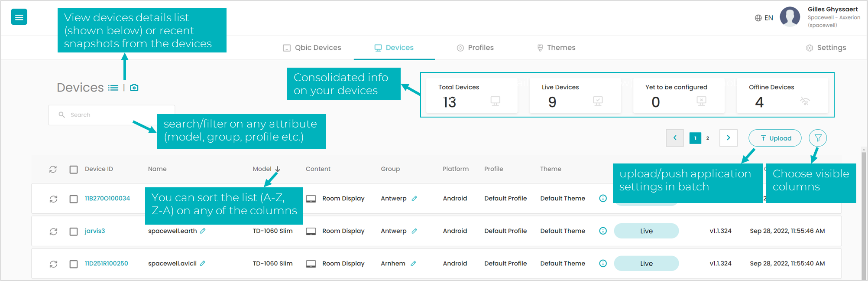
Task: Open device link 11D251R100250
Action: click(x=107, y=263)
